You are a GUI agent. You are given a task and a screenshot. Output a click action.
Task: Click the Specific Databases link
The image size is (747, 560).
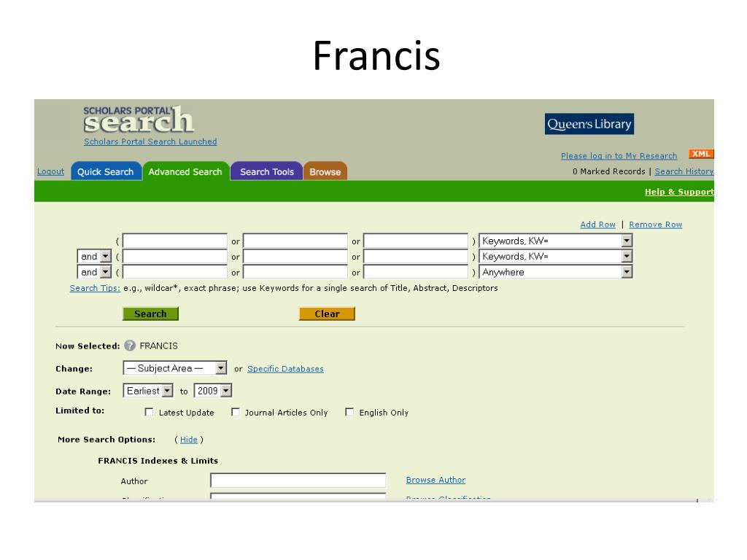(x=285, y=369)
